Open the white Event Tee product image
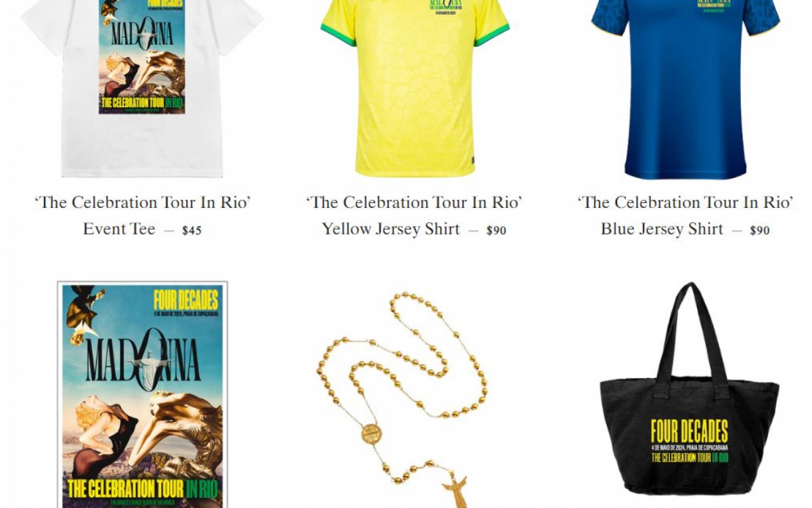This screenshot has width=812, height=508. [x=142, y=88]
